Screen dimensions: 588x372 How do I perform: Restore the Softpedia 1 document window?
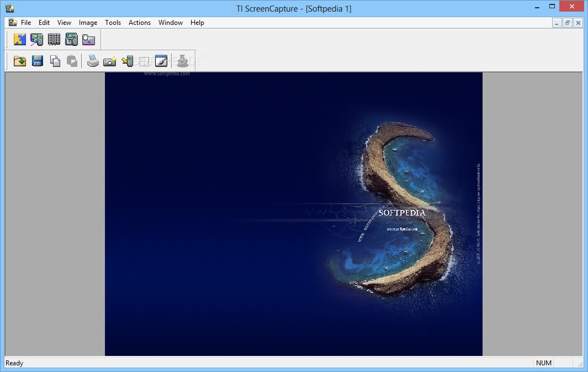click(x=568, y=23)
